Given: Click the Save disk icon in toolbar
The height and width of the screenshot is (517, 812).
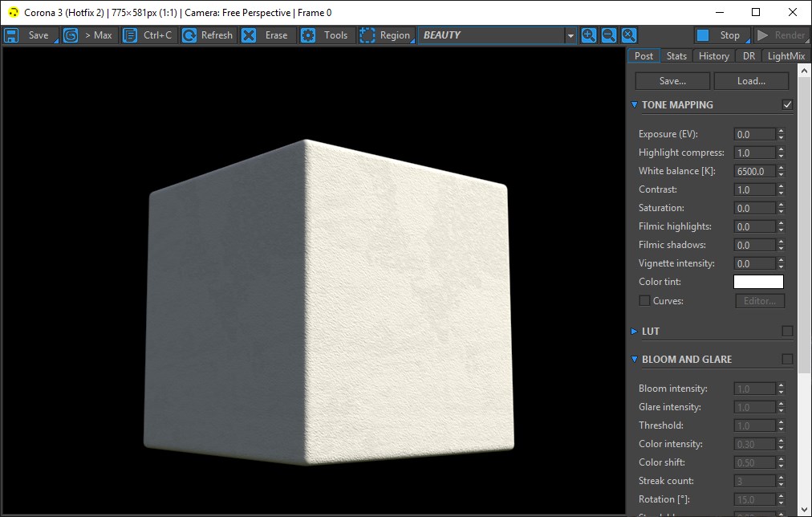Looking at the screenshot, I should pyautogui.click(x=12, y=35).
